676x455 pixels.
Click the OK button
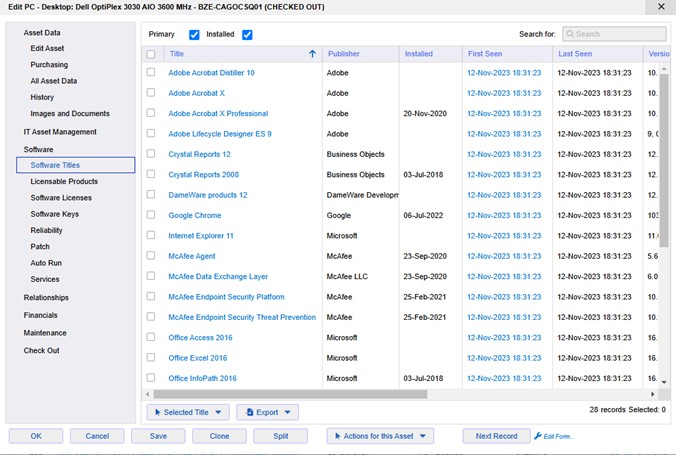coord(36,436)
